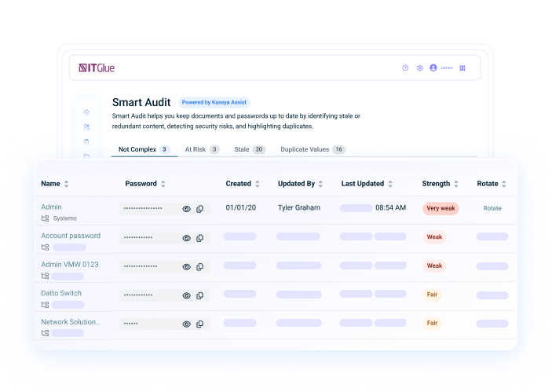552x392 pixels.
Task: Toggle visibility of Admin VMW 0123 password
Action: [x=187, y=267]
